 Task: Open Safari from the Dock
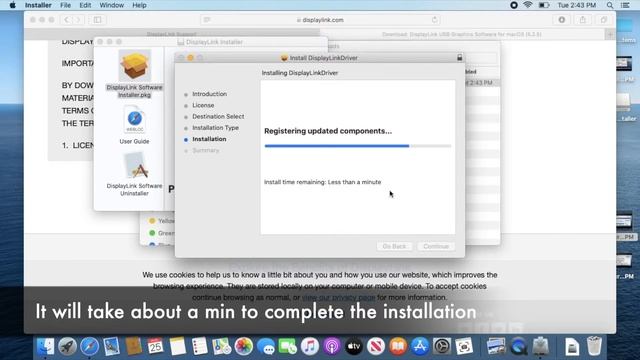[x=89, y=347]
